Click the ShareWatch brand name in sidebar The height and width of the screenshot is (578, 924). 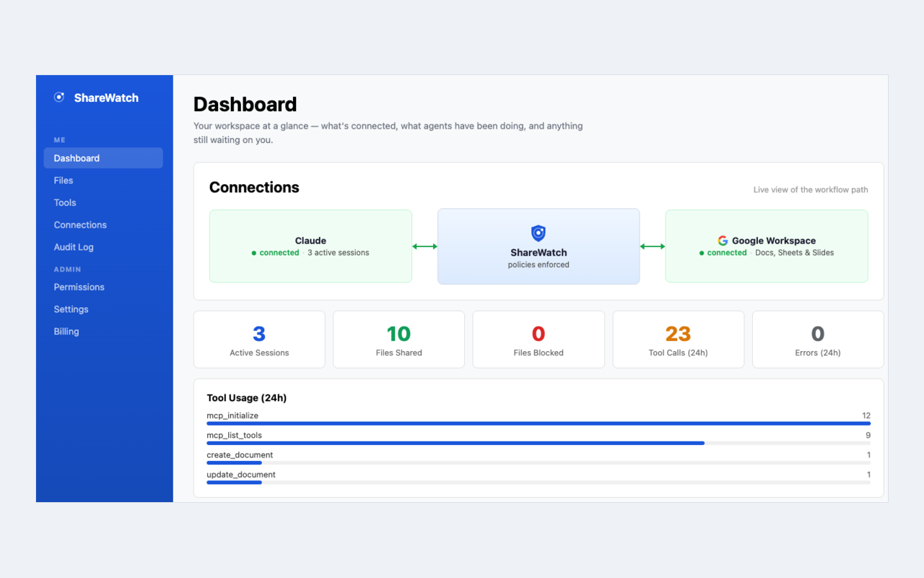tap(106, 98)
